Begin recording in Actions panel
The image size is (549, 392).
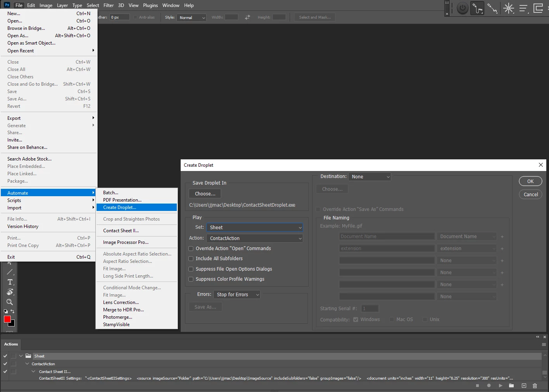point(489,386)
